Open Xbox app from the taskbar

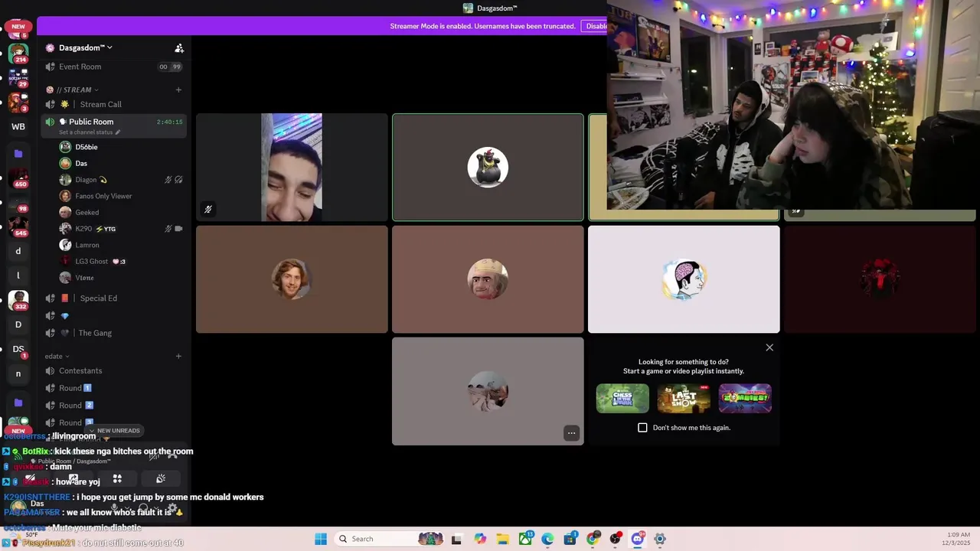[x=525, y=539]
